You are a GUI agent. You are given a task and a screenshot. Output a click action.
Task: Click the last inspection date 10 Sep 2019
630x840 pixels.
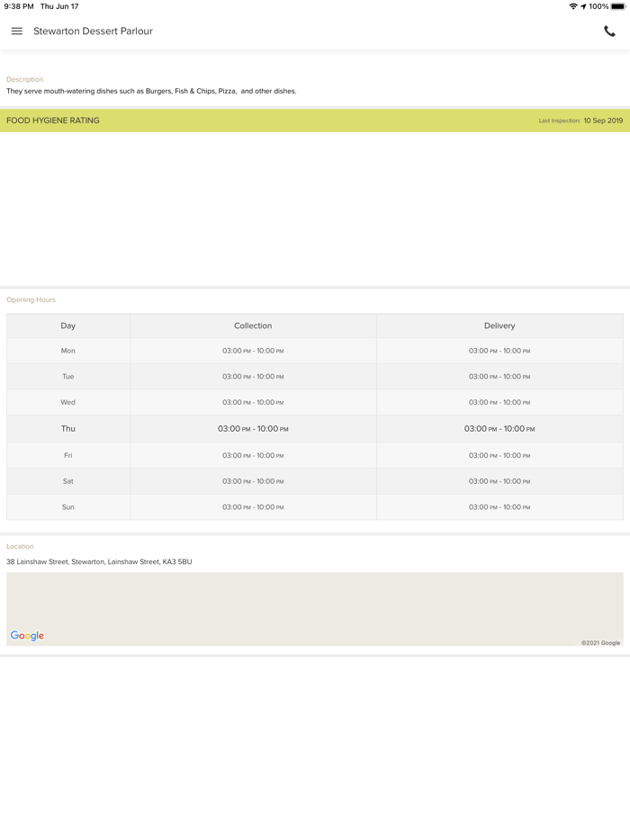(x=603, y=121)
